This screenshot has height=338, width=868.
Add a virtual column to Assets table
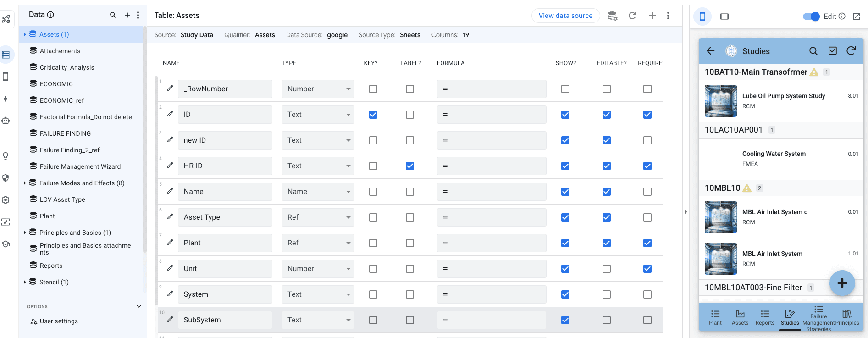click(652, 16)
